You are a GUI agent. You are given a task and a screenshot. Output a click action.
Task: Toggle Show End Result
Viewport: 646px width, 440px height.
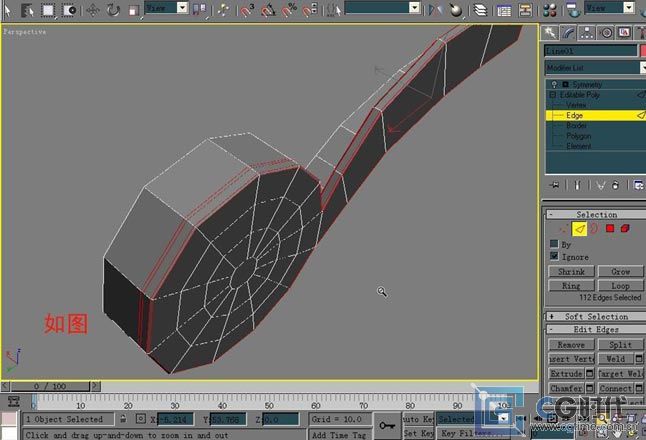tap(577, 185)
